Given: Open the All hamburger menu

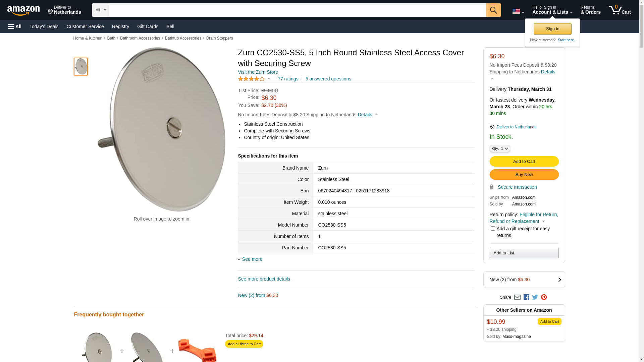Looking at the screenshot, I should 15,26.
